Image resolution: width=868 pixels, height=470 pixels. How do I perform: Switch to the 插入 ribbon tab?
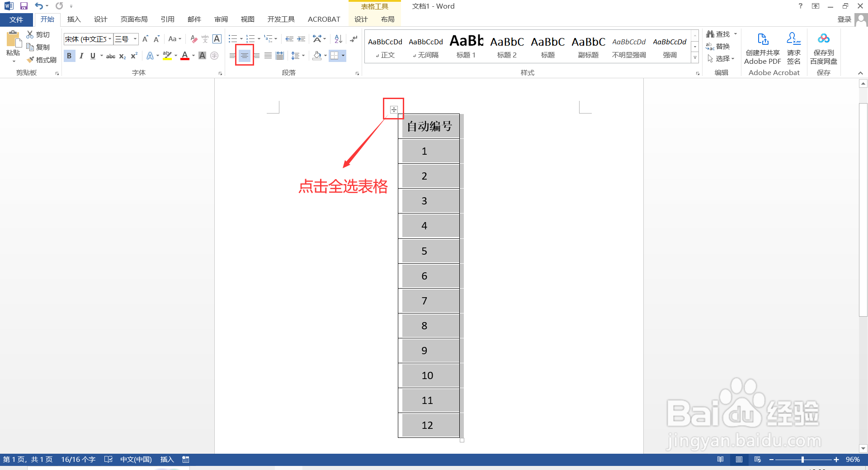pos(74,19)
